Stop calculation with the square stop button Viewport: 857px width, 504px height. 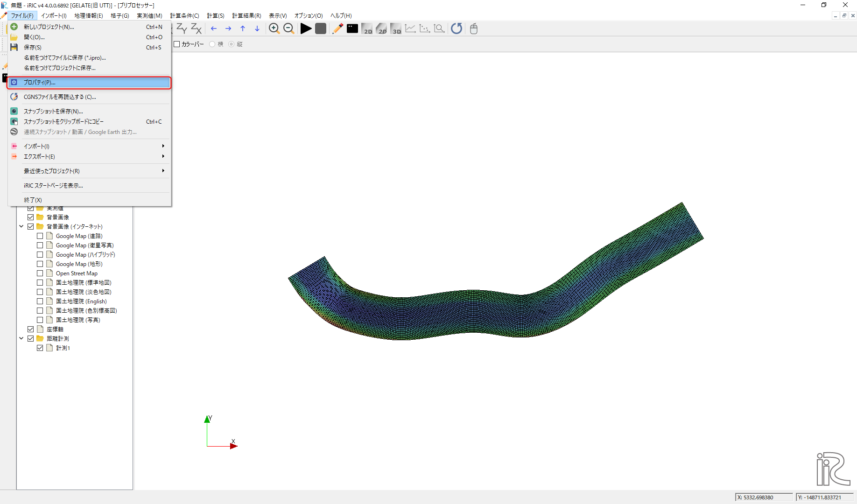[x=321, y=28]
